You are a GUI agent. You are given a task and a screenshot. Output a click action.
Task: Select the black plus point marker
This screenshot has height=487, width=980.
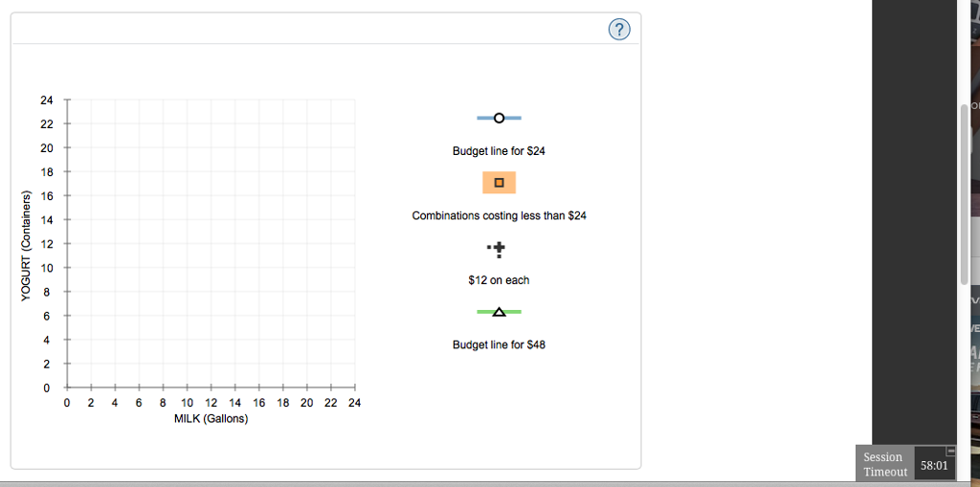[x=499, y=250]
